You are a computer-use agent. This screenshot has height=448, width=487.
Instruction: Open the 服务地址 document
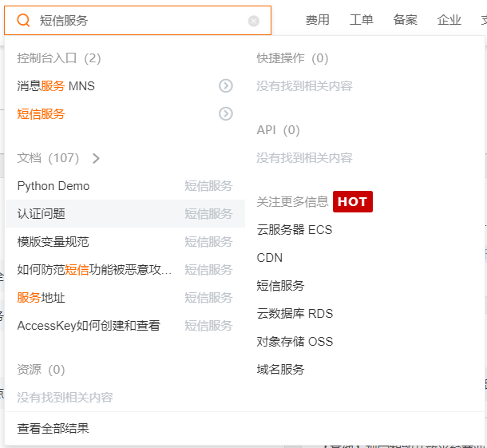coord(41,298)
